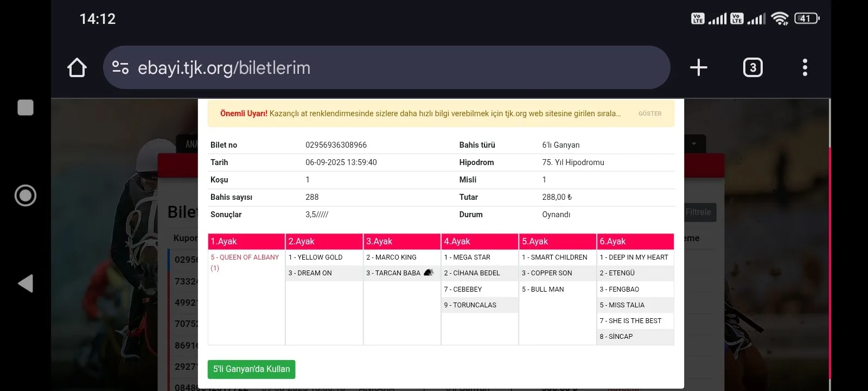Open the tab switcher showing 3 tabs
Image resolution: width=868 pixels, height=391 pixels.
(x=752, y=67)
